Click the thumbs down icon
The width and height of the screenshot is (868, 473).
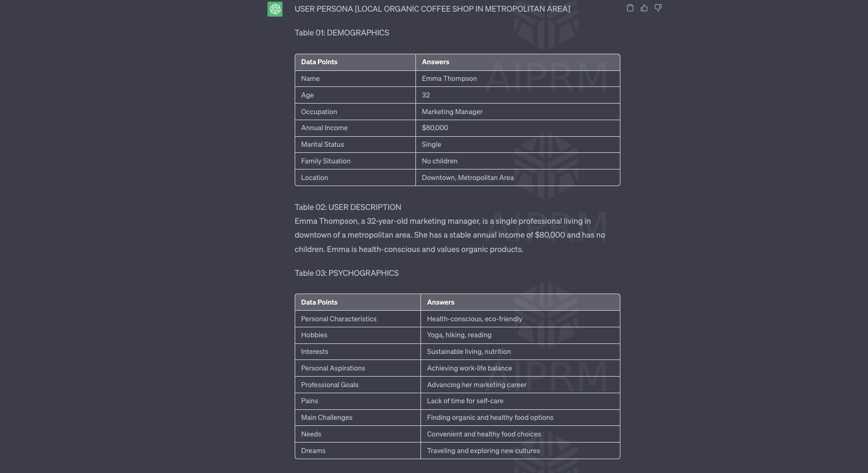point(658,8)
